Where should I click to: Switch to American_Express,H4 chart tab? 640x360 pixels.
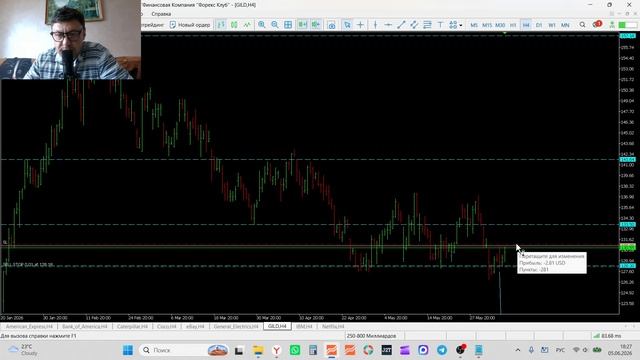pyautogui.click(x=29, y=327)
